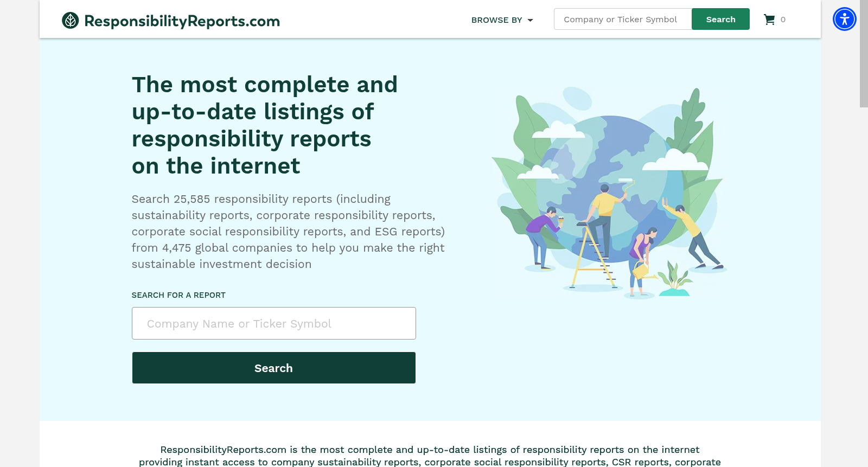Click the header Company or Ticker Symbol field
The height and width of the screenshot is (467, 868).
point(623,19)
